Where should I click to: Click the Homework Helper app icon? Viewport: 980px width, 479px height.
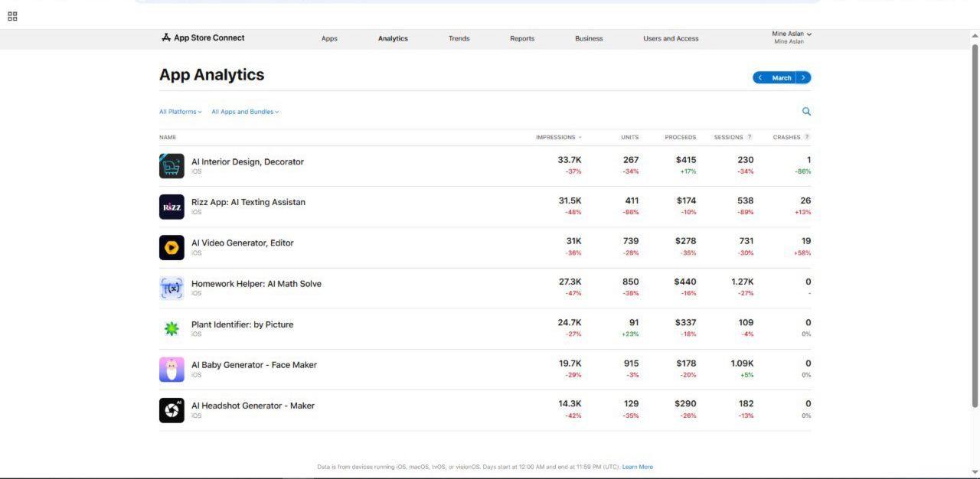[171, 288]
